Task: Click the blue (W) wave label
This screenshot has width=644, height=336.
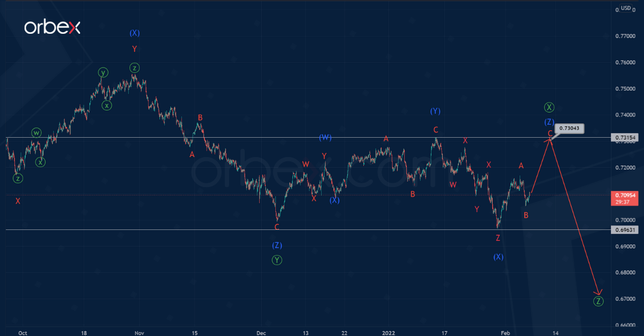Action: tap(325, 138)
